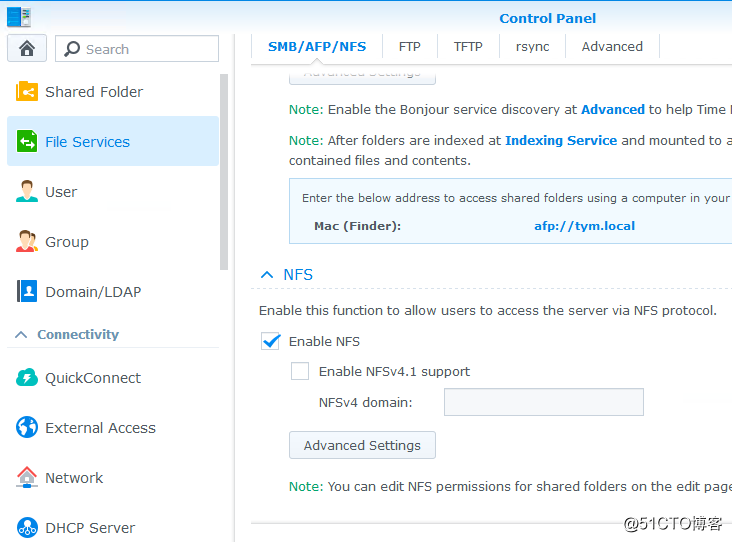Select External Access label in sidebar
732x542 pixels.
point(100,428)
